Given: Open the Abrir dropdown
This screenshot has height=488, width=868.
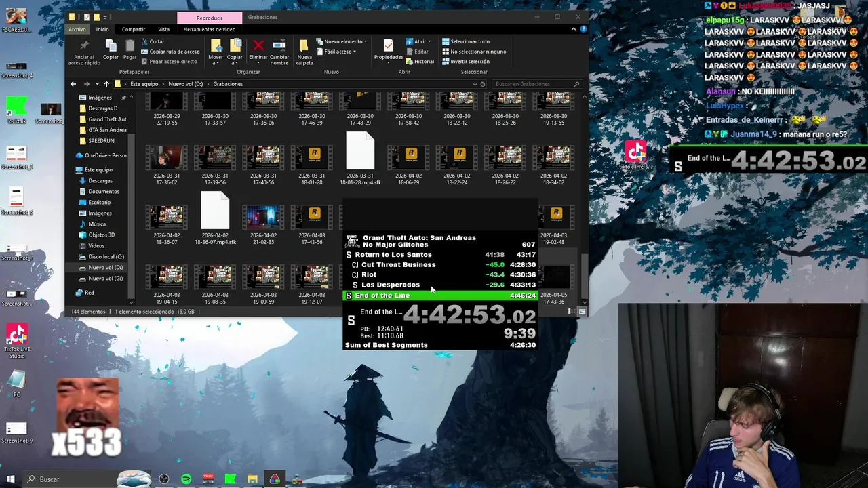Looking at the screenshot, I should tap(418, 41).
